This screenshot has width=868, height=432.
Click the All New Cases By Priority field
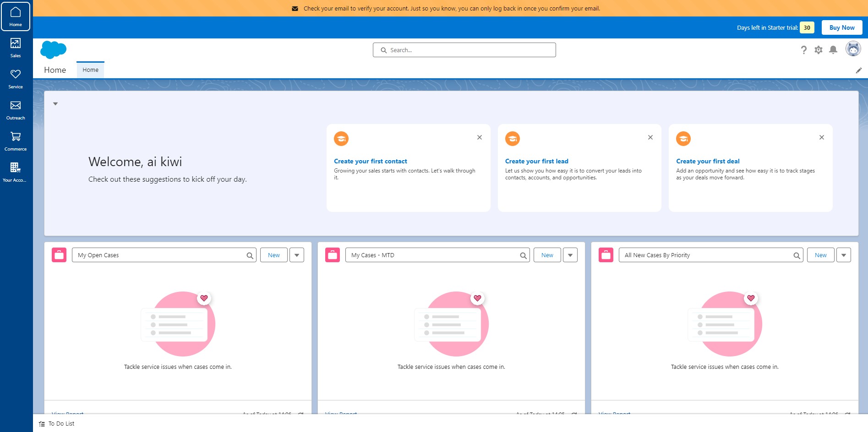(711, 255)
